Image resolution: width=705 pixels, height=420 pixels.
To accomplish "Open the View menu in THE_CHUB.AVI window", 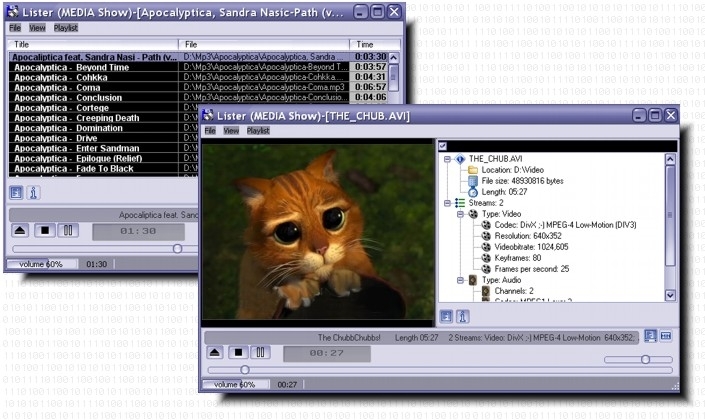I will pos(231,130).
